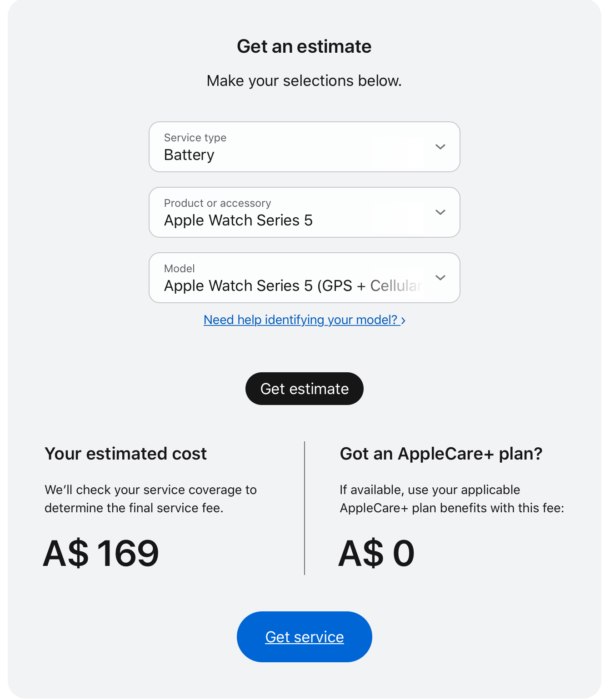Click the service coverage description paragraph

[x=150, y=499]
